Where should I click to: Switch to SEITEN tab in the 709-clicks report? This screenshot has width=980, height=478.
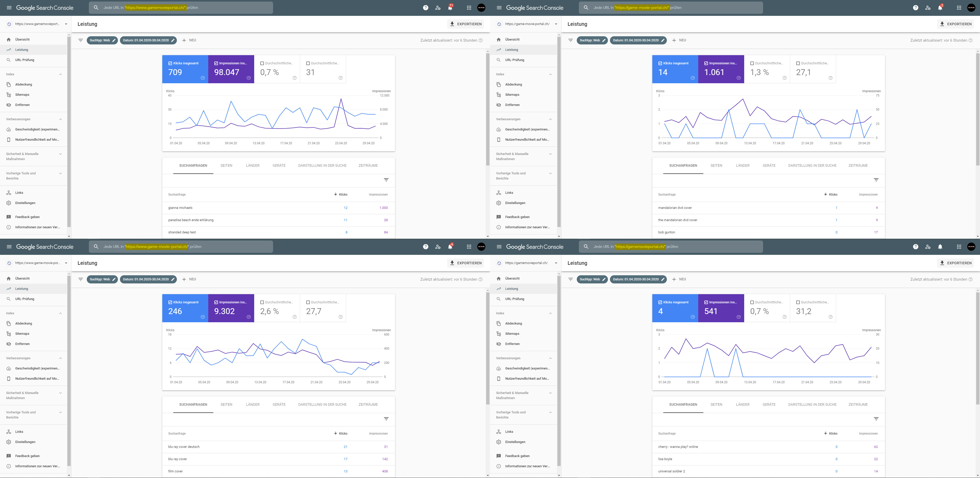pyautogui.click(x=226, y=165)
